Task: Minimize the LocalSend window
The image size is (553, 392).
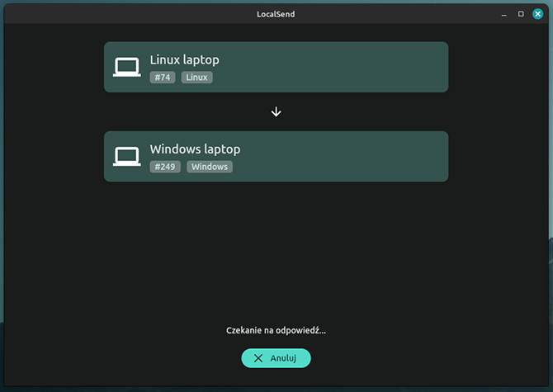Action: 504,15
